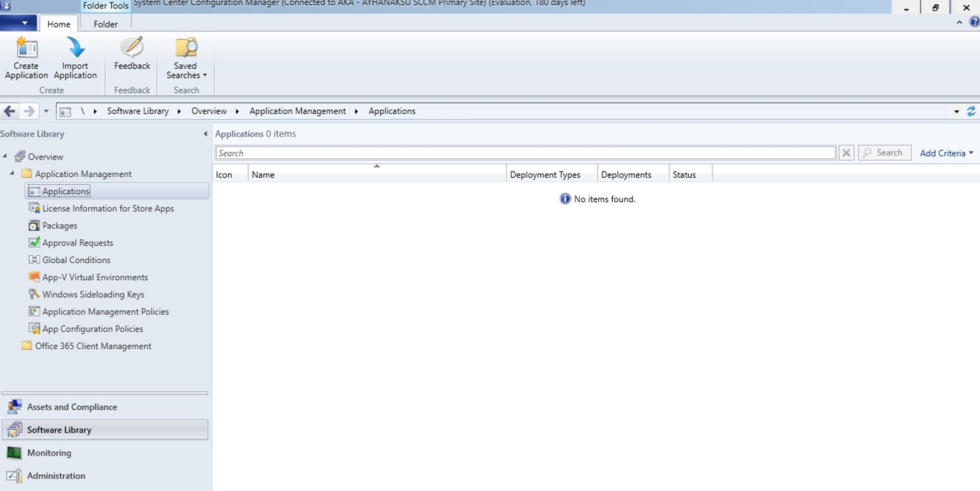Click the Create Application icon
Screen dimensions: 980x491
[26, 47]
